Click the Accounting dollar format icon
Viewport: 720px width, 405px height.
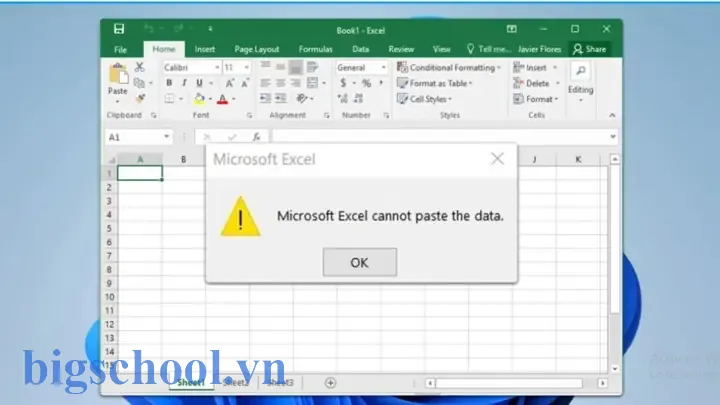(x=343, y=83)
